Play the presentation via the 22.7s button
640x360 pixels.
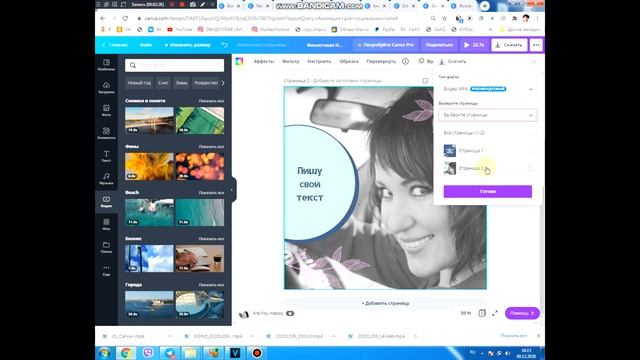click(x=474, y=45)
